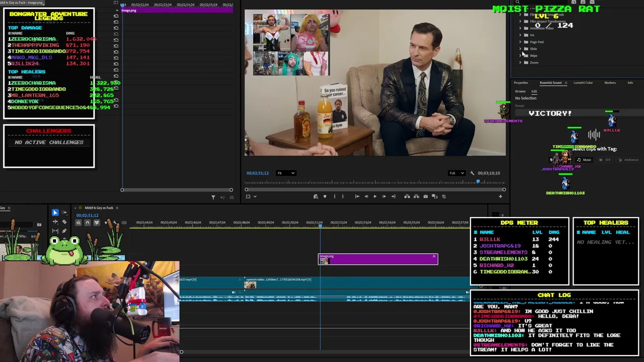The image size is (644, 362).
Task: Select the Pen tool
Action: [64, 231]
